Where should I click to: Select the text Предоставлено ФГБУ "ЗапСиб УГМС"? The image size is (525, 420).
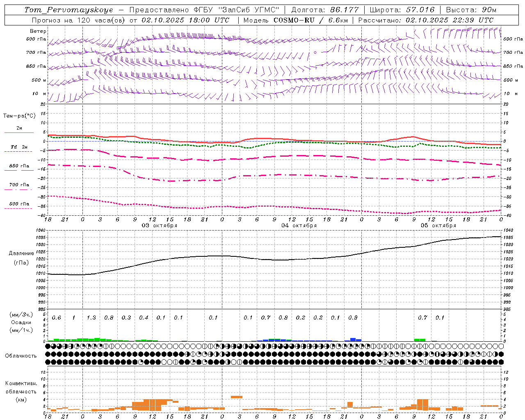pos(204,10)
